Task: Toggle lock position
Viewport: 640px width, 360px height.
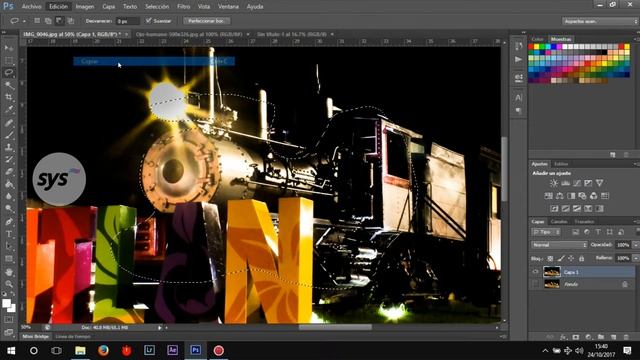Action: (571, 258)
